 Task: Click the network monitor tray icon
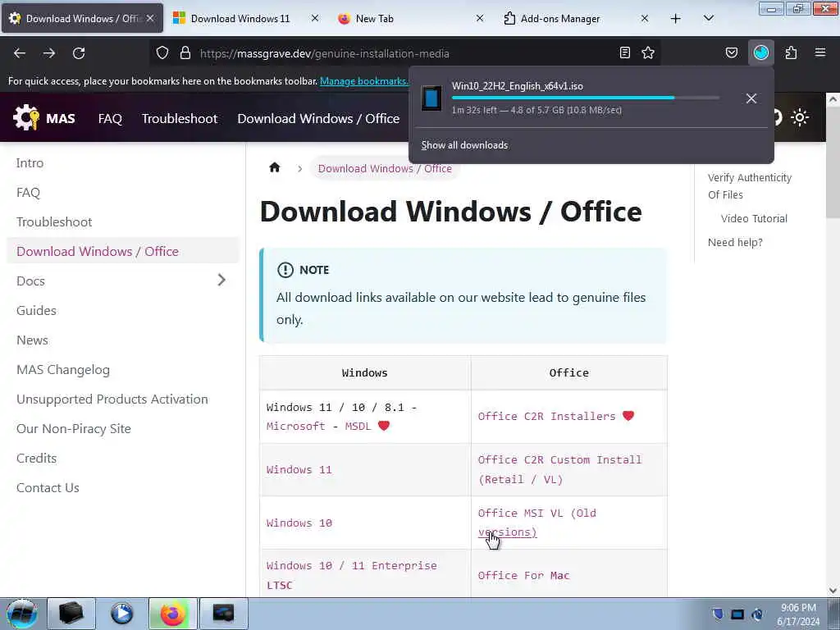(737, 614)
